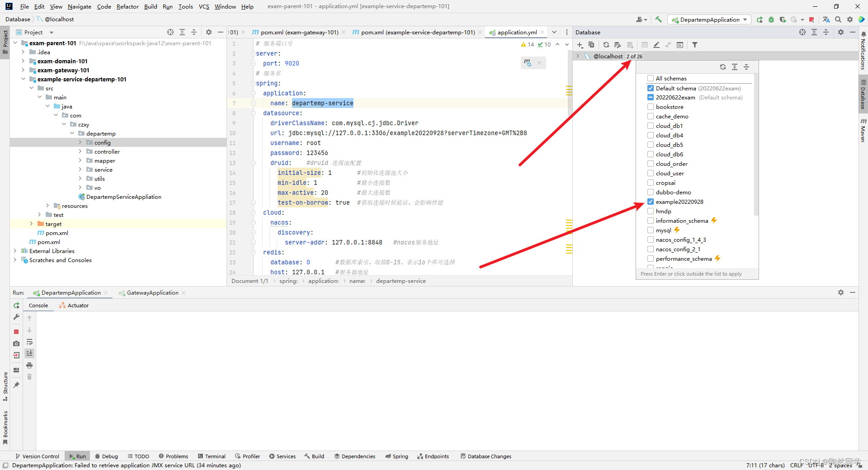868x470 pixels.
Task: Open the Terminal tool window
Action: (x=212, y=456)
